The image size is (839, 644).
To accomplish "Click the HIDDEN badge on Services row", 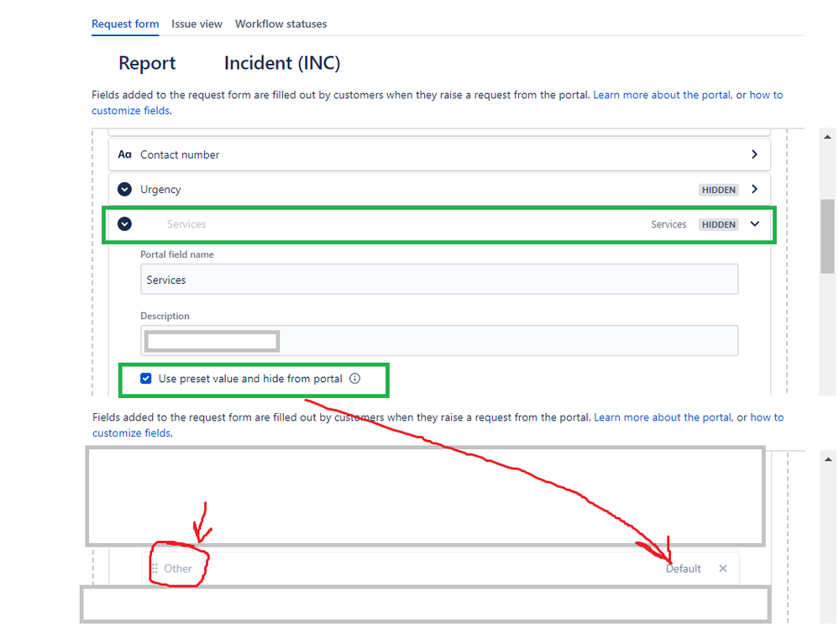I will point(719,225).
